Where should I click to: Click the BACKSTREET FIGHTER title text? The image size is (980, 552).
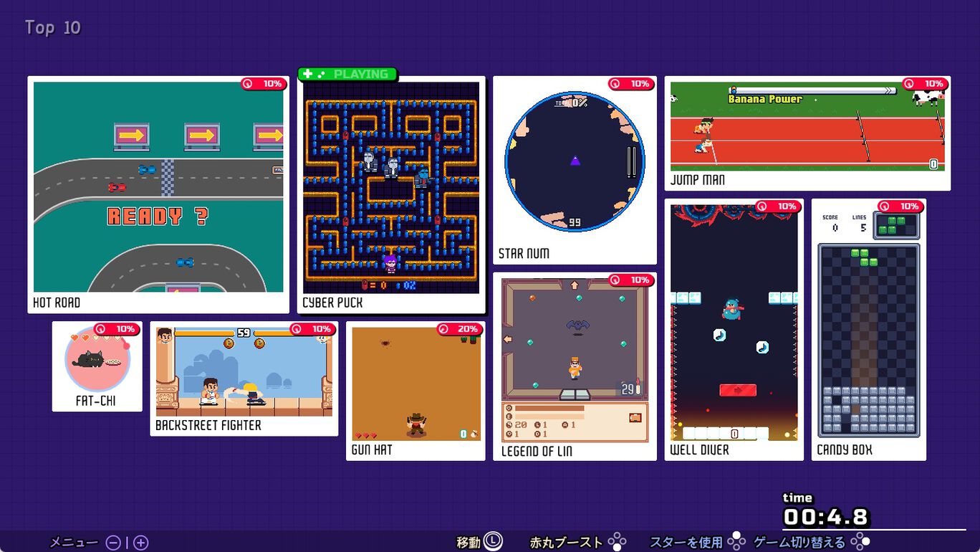click(x=208, y=426)
